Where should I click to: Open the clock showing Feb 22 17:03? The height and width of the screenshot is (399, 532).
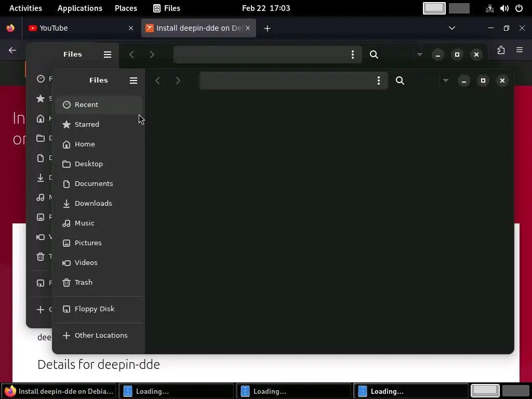click(266, 8)
